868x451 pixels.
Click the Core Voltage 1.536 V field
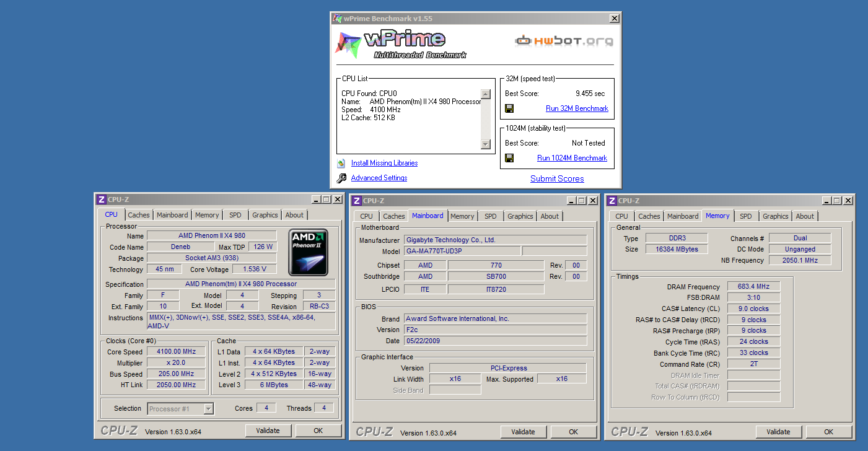tap(256, 269)
